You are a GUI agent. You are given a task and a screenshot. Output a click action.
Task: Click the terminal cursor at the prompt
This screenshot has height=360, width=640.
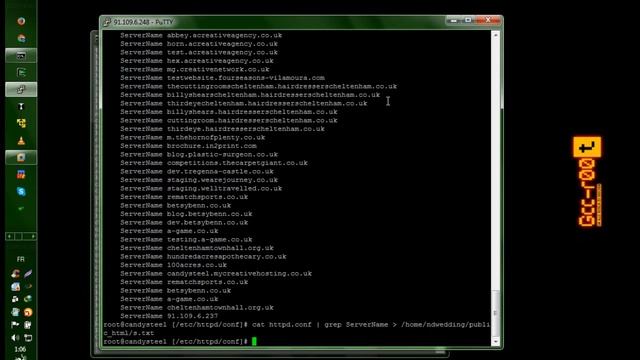[x=254, y=341]
